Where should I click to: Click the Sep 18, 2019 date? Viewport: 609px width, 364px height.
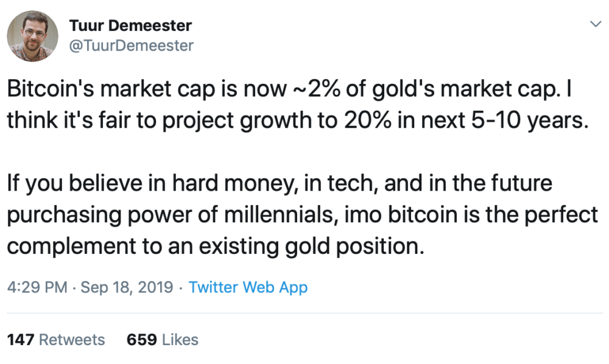click(127, 287)
